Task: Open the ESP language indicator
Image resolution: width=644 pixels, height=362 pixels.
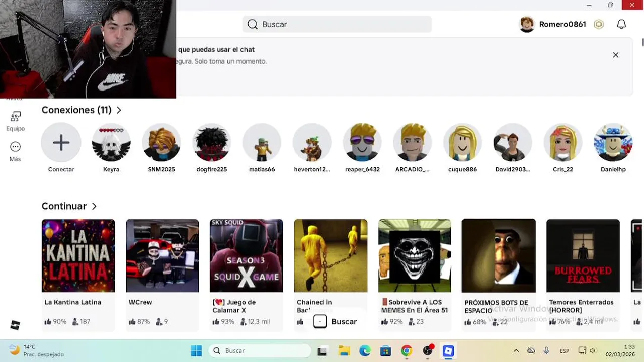Action: (x=565, y=351)
